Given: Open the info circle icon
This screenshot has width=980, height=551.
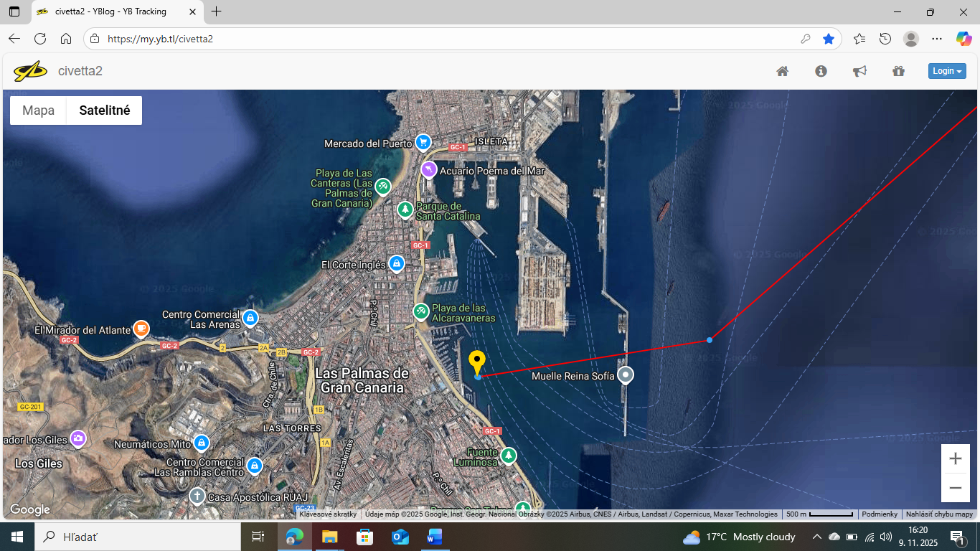Looking at the screenshot, I should pyautogui.click(x=821, y=71).
